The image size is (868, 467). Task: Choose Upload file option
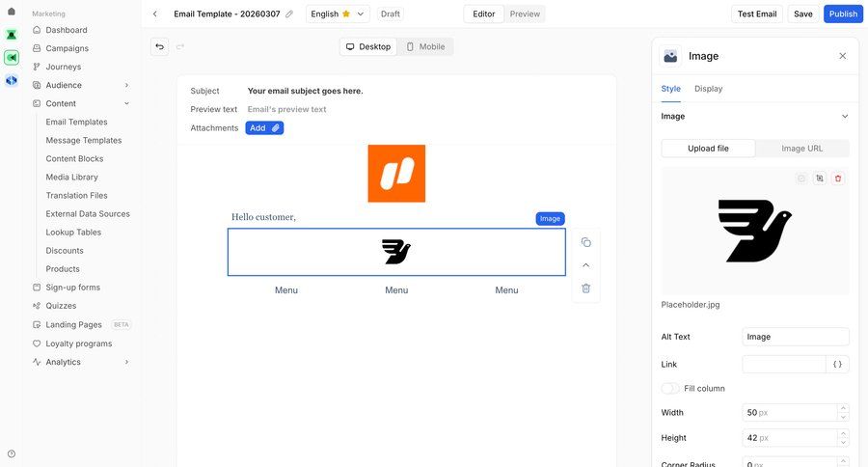point(708,149)
